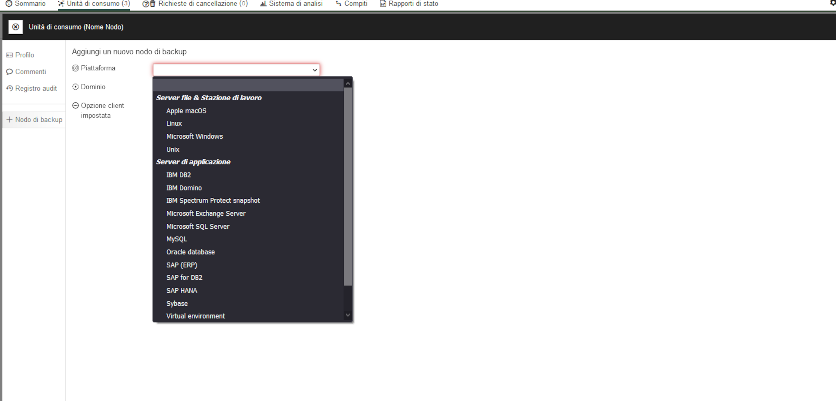Select Microsoft Windows as platform
This screenshot has height=401, width=836.
tap(248, 137)
